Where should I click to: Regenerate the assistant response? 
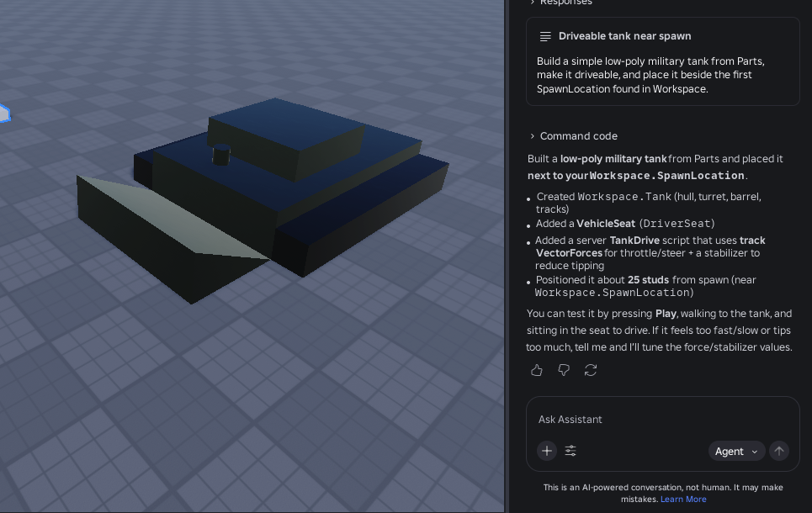click(591, 370)
